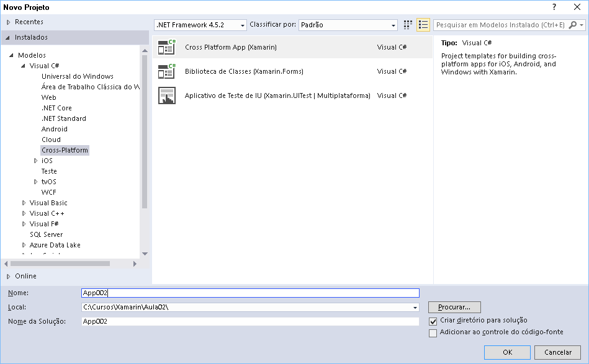Open the .NET Framework 4.5.2 dropdown

click(x=200, y=25)
